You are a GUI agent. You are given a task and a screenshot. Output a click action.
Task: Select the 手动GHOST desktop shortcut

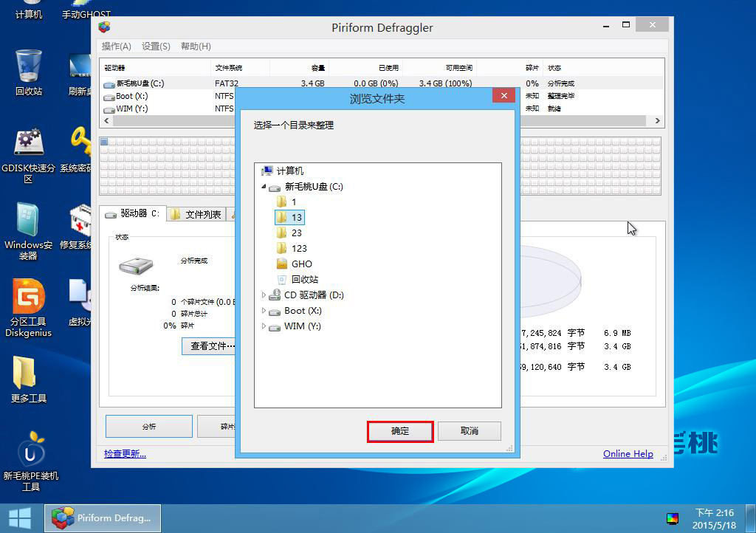tap(86, 10)
